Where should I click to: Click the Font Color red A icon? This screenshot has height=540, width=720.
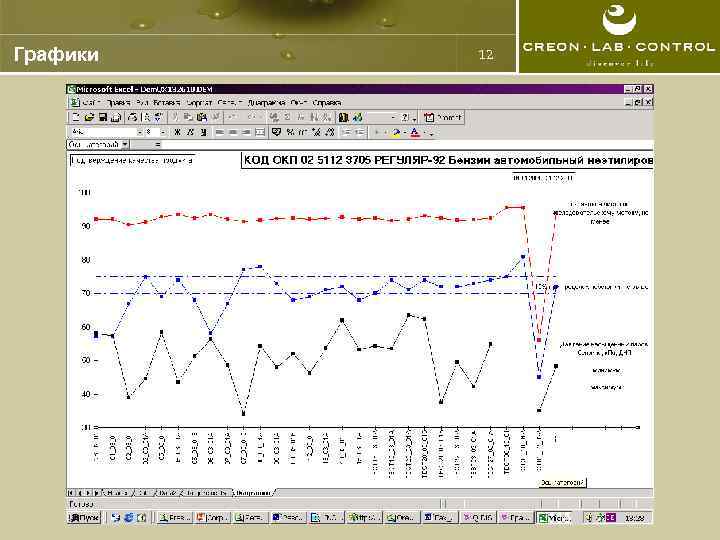[x=415, y=133]
